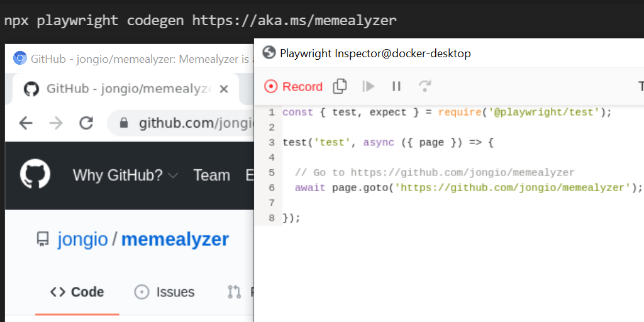The height and width of the screenshot is (322, 644).
Task: Open the Team link in GitHub header
Action: 211,175
